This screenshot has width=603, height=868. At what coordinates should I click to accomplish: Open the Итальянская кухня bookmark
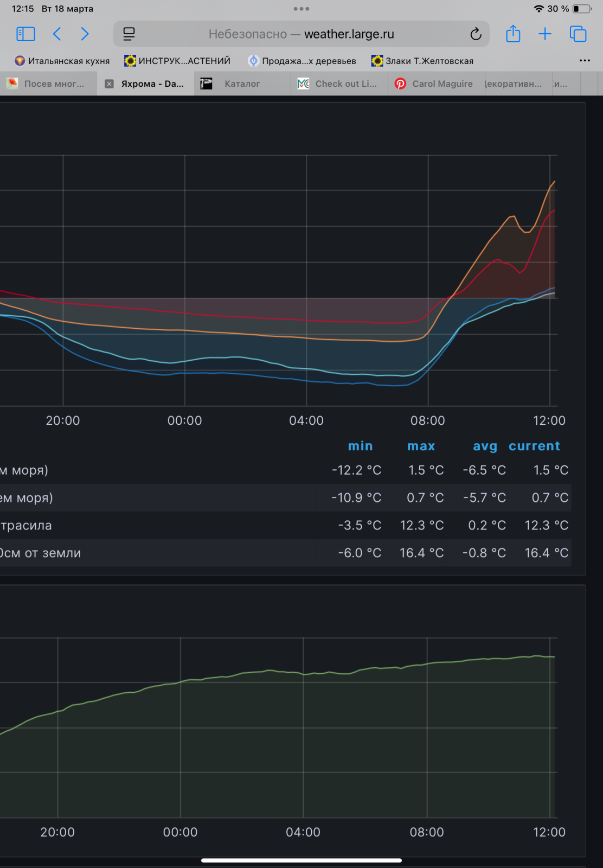62,61
